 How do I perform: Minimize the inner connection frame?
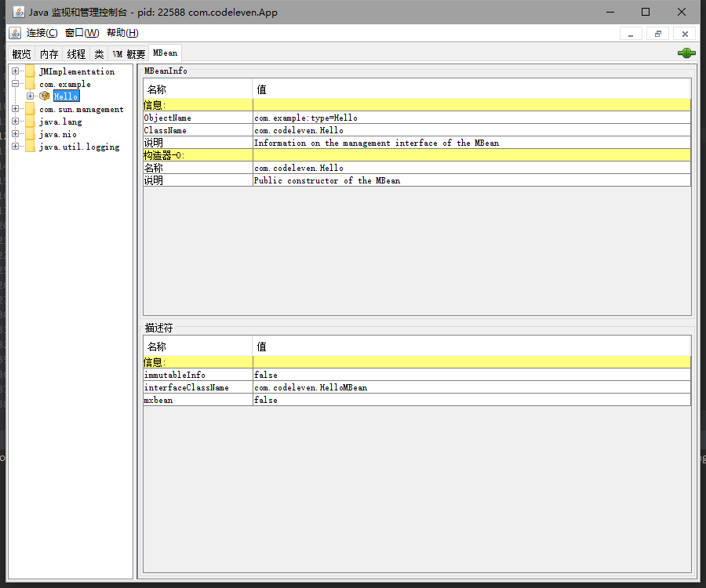(631, 34)
